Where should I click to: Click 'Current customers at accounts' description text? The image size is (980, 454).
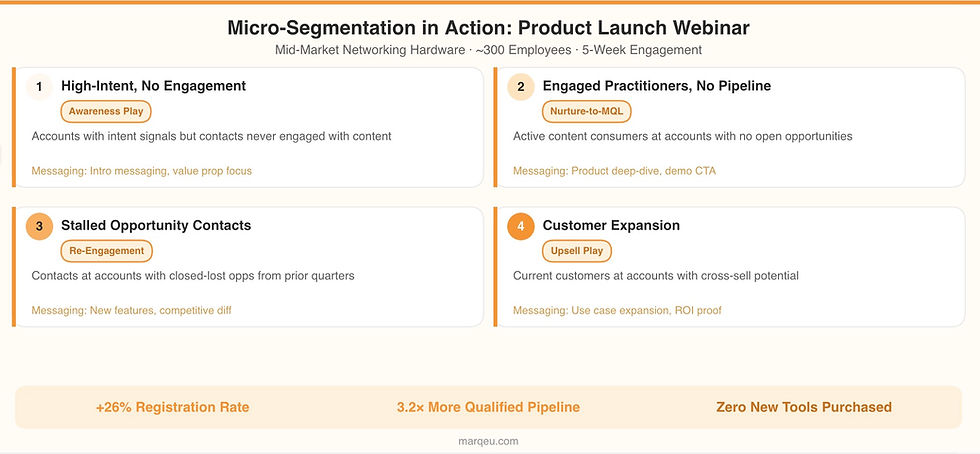click(656, 275)
